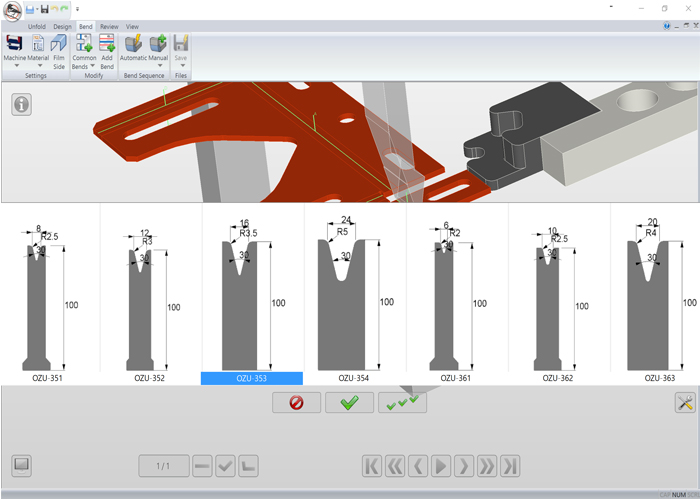Confirm with the single green checkmark
700x500 pixels.
349,403
